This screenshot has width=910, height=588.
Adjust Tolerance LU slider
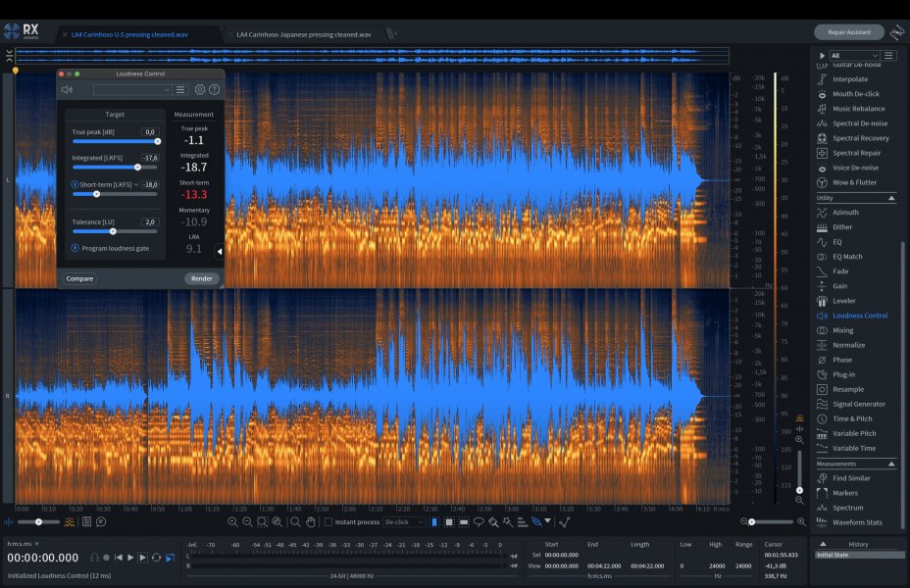tap(115, 231)
